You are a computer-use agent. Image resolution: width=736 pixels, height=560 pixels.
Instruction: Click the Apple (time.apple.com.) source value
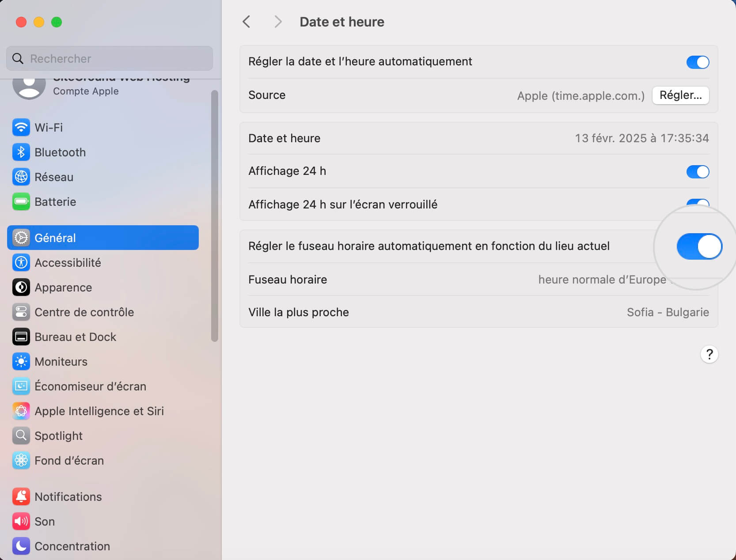tap(581, 96)
